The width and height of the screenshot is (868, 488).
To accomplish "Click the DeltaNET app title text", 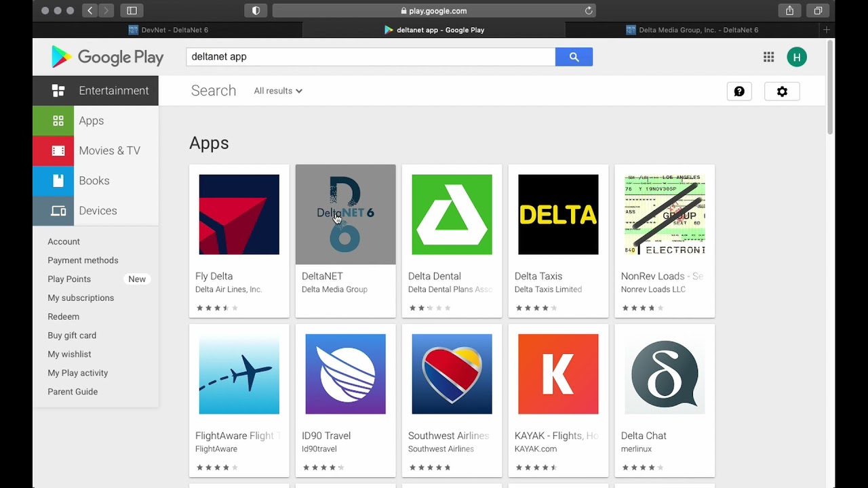I will click(322, 276).
